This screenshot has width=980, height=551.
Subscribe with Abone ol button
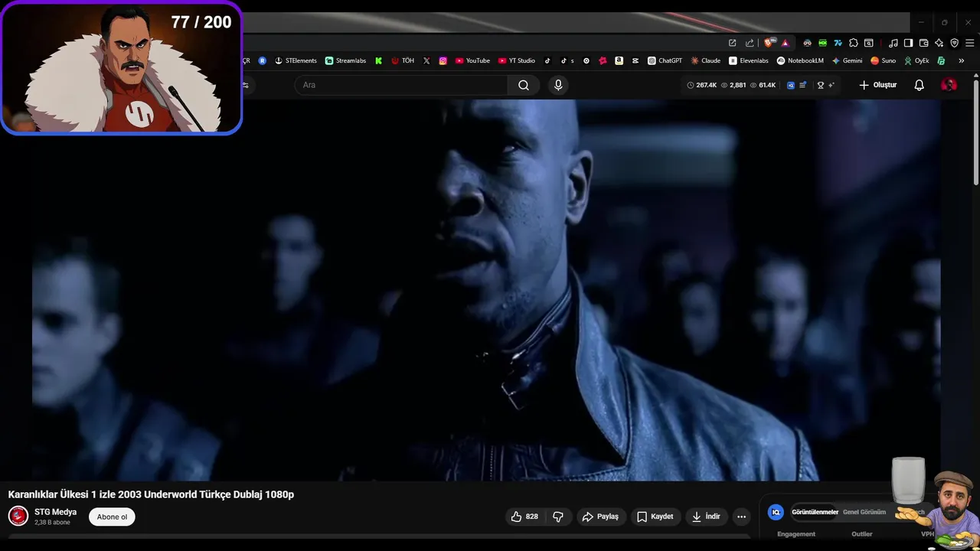(112, 517)
